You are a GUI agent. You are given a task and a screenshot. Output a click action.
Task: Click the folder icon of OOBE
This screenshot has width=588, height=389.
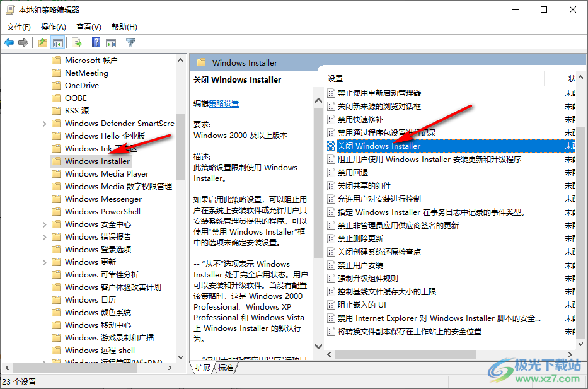coord(56,98)
